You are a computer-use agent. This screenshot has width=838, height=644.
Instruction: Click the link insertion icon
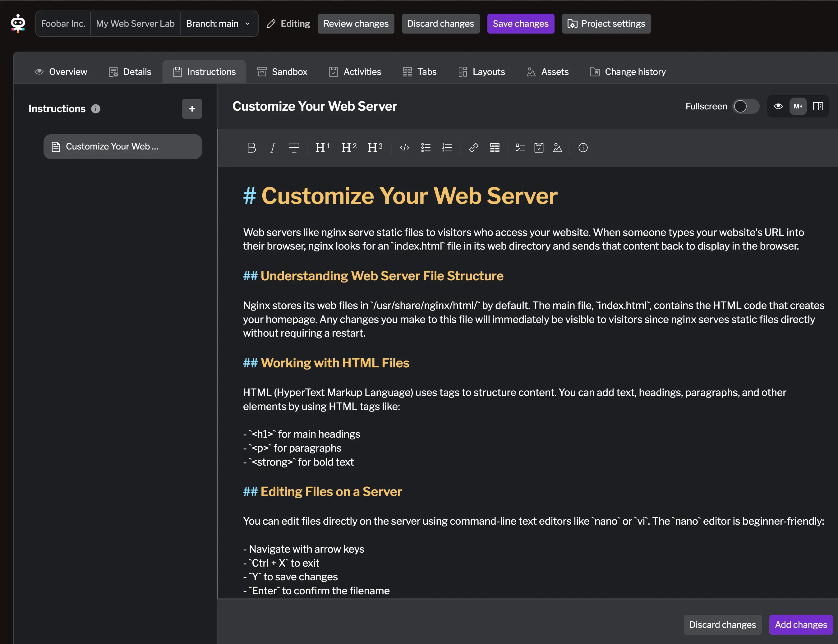(x=473, y=148)
